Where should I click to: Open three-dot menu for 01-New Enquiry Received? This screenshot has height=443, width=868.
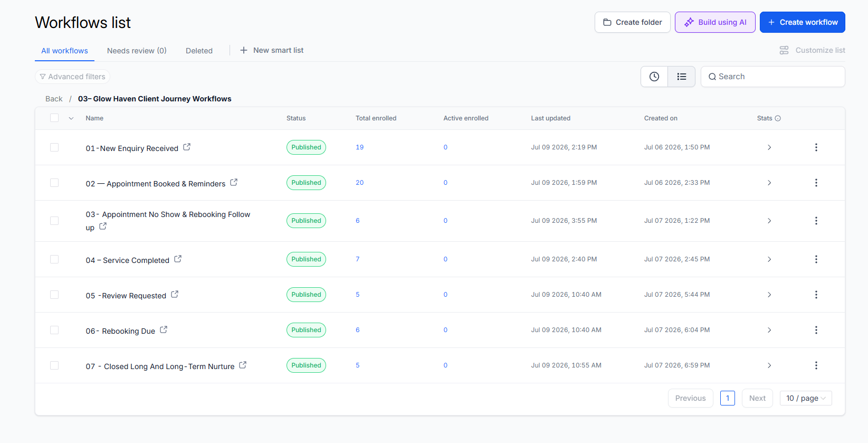tap(816, 147)
